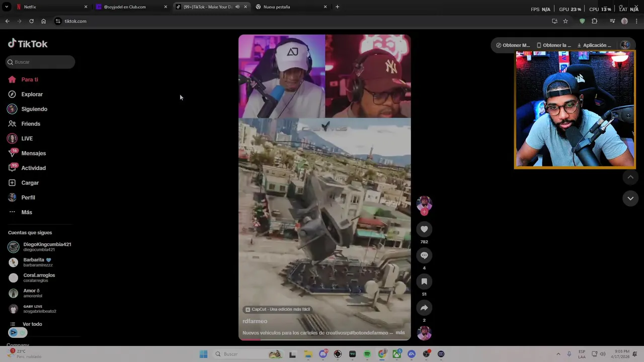The image size is (644, 362).
Task: Like the video with heart icon
Action: [424, 229]
